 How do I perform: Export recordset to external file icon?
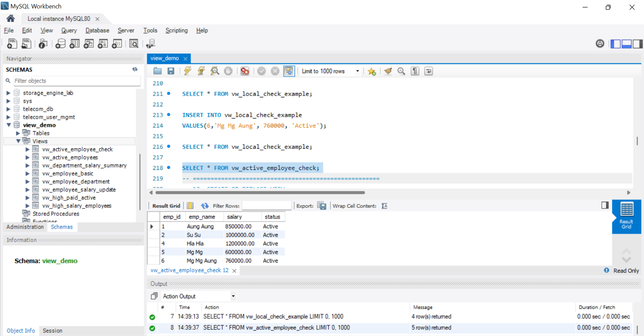click(321, 206)
